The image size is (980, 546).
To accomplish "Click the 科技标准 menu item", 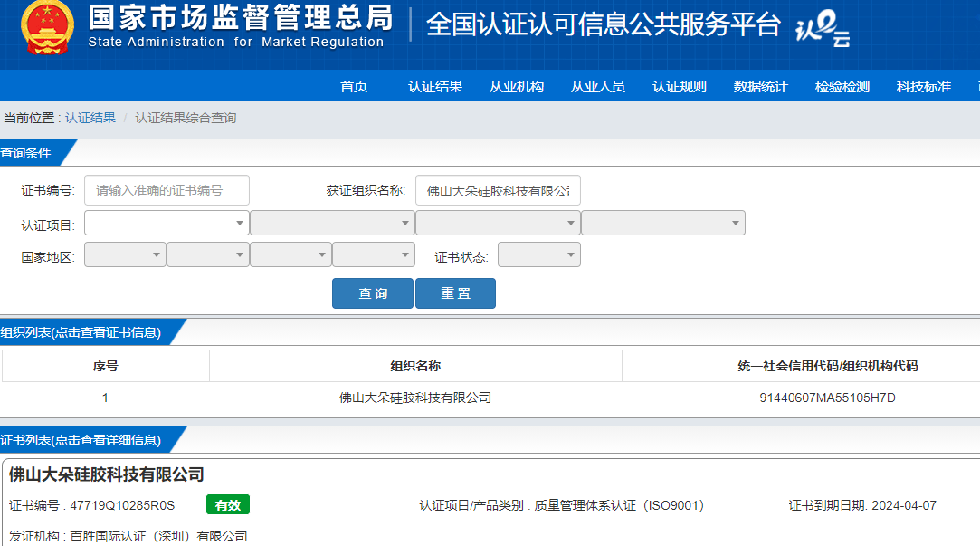I will tap(924, 87).
